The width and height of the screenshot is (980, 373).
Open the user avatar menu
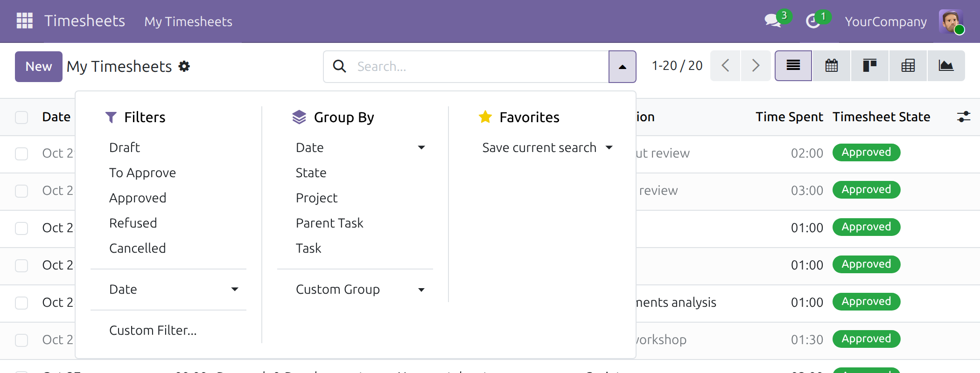[951, 21]
